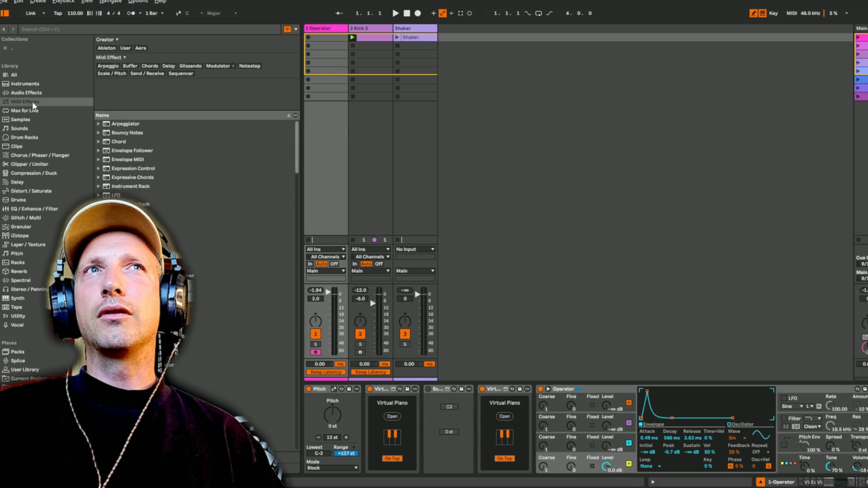Expand the Bouncy Notes folder

tap(98, 133)
